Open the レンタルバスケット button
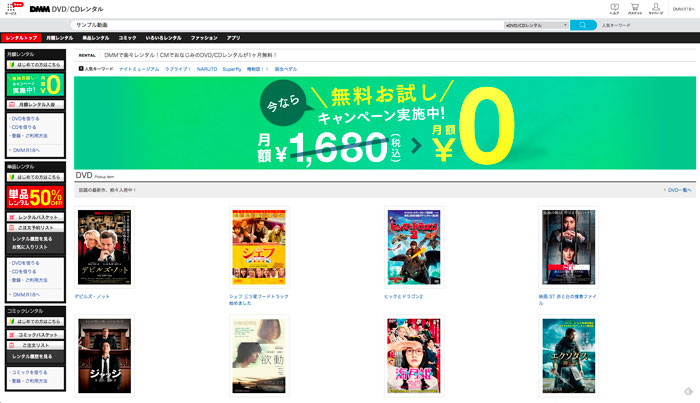Image resolution: width=700 pixels, height=403 pixels. point(35,217)
